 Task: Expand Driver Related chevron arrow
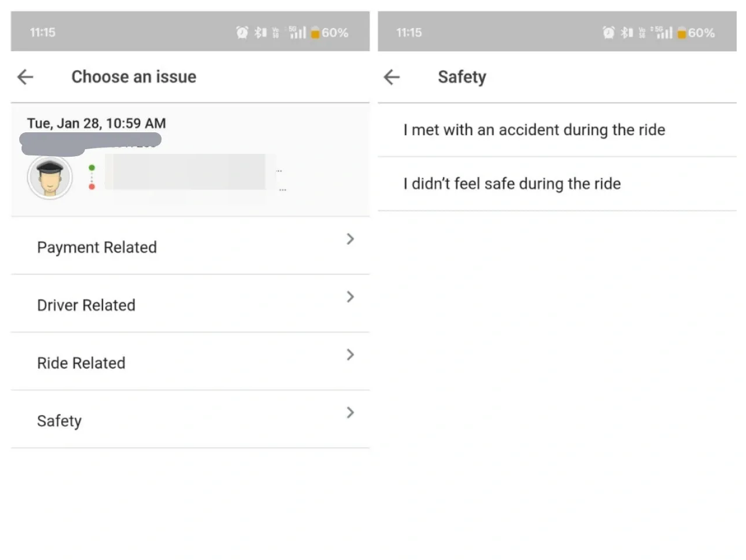tap(350, 297)
